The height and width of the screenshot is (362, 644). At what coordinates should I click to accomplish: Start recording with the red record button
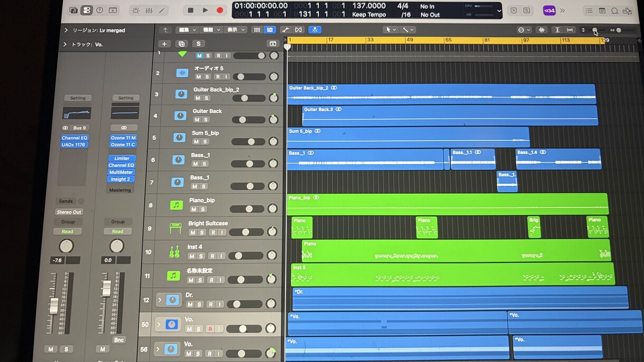coord(220,11)
